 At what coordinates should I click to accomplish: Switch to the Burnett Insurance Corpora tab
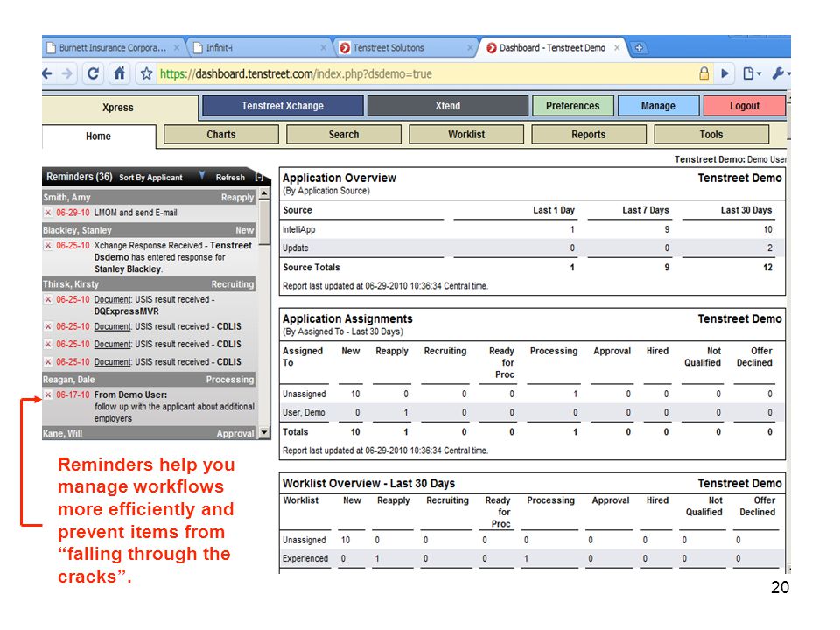[x=113, y=47]
